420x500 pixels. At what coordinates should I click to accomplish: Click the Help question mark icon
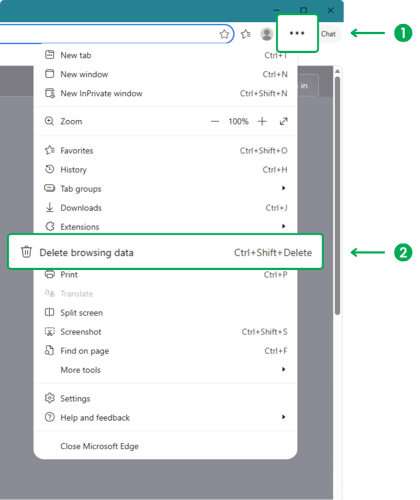tap(50, 417)
